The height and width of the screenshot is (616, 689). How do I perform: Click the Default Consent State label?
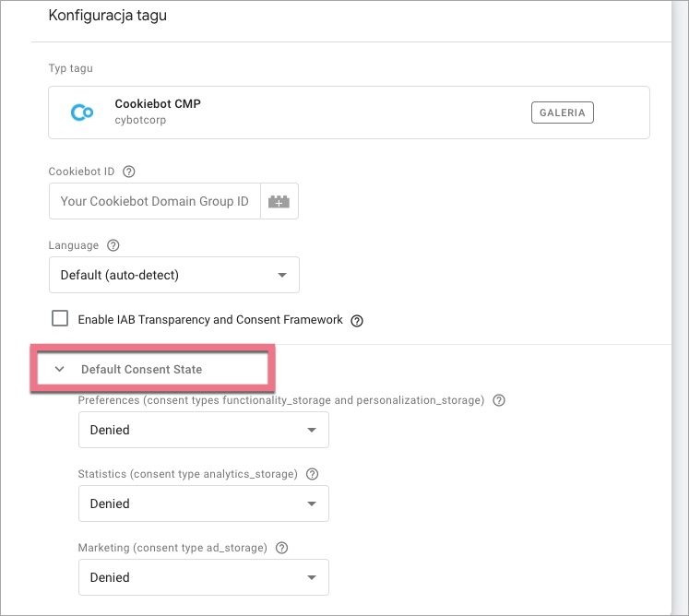(141, 369)
